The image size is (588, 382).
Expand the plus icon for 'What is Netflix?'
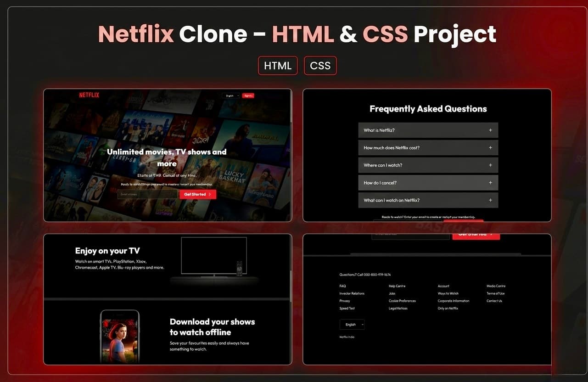click(490, 130)
